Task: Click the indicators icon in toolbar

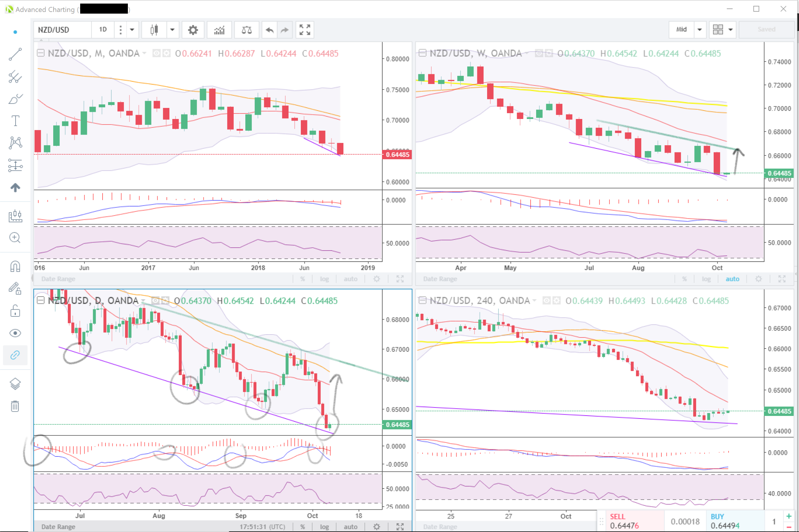Action: 219,30
